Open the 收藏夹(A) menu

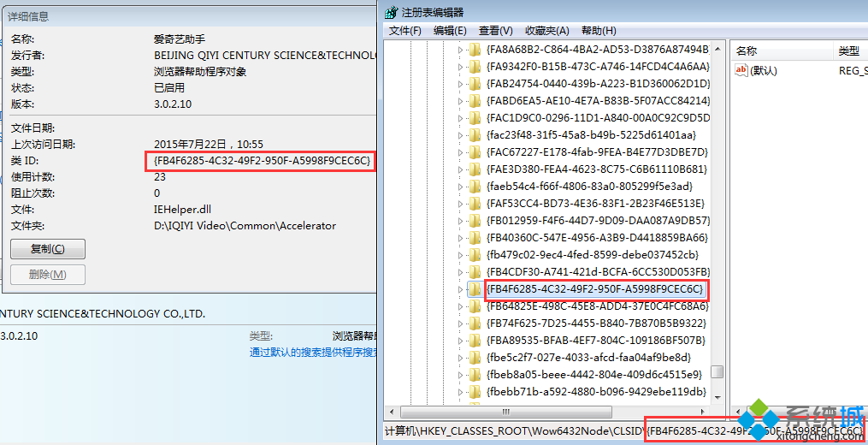tap(547, 31)
